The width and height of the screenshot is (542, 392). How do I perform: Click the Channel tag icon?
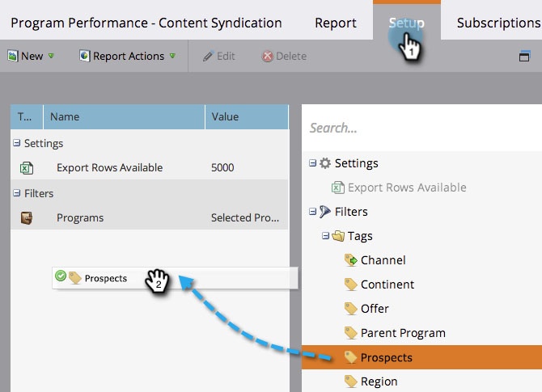pos(350,260)
